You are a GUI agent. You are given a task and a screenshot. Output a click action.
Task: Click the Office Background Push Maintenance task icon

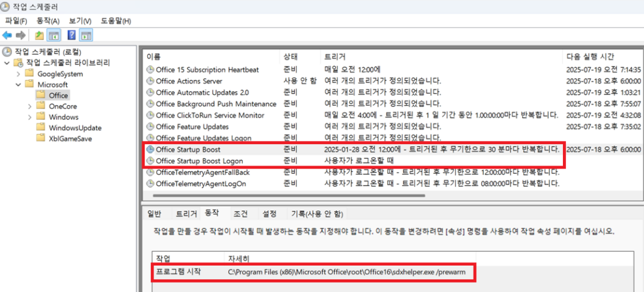pyautogui.click(x=151, y=104)
